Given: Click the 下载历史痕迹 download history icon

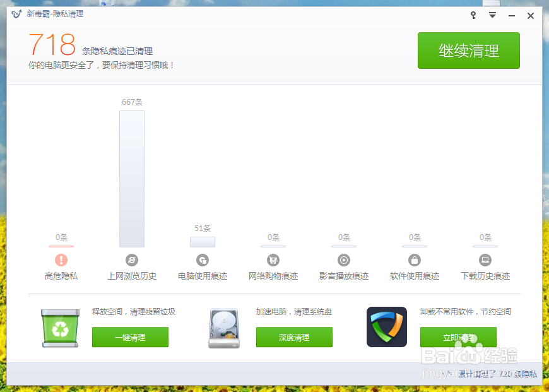Looking at the screenshot, I should 485,259.
